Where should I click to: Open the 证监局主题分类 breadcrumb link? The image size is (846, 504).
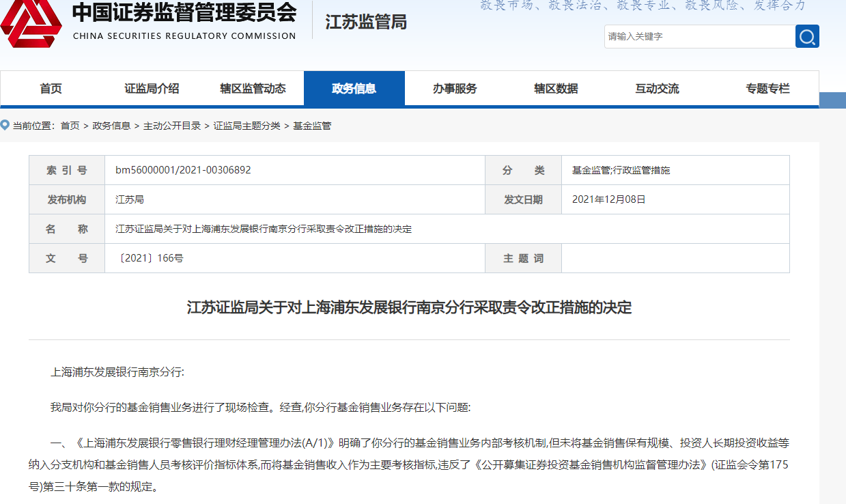pyautogui.click(x=247, y=126)
